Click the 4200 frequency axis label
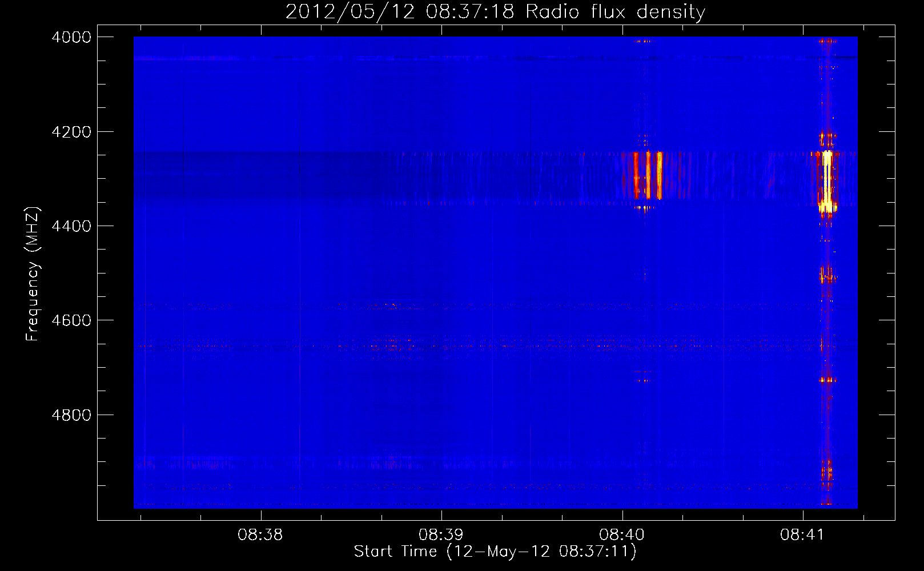The height and width of the screenshot is (571, 924). (71, 132)
